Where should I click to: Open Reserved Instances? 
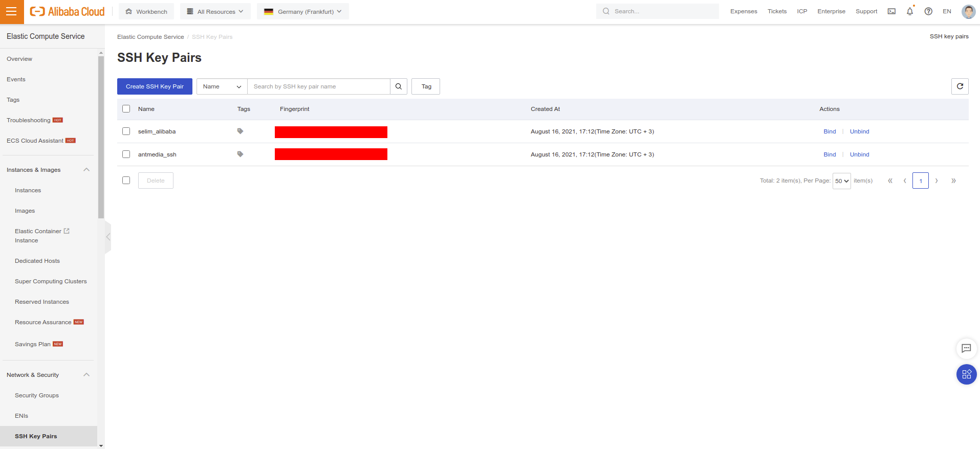tap(42, 302)
